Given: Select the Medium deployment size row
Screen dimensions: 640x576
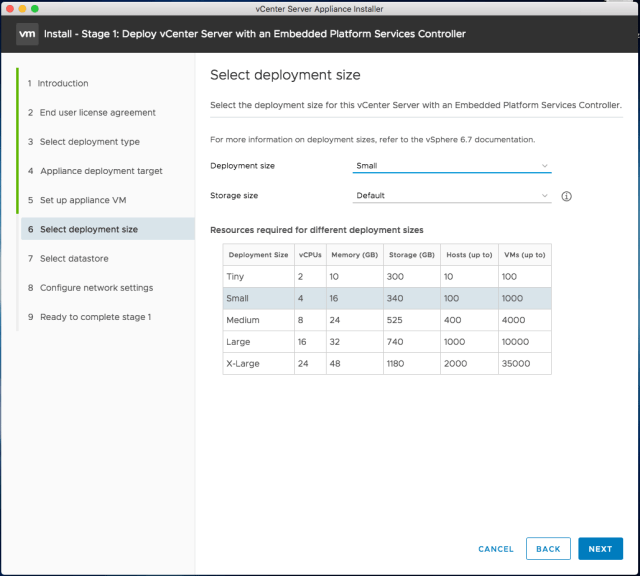Looking at the screenshot, I should 386,320.
